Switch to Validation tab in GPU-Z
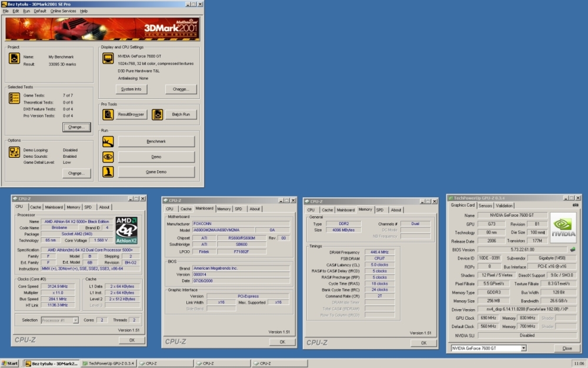The height and width of the screenshot is (368, 588). [504, 205]
